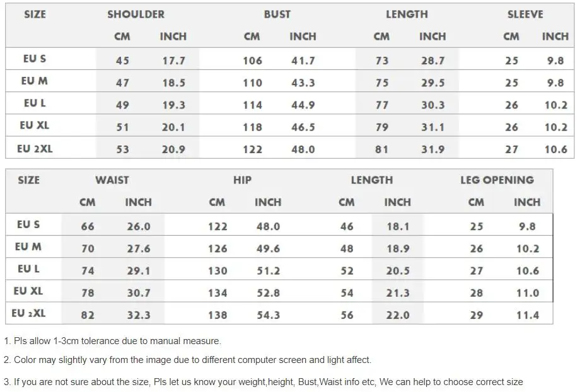580x392 pixels.
Task: Click the WAIST column header
Action: [x=112, y=180]
